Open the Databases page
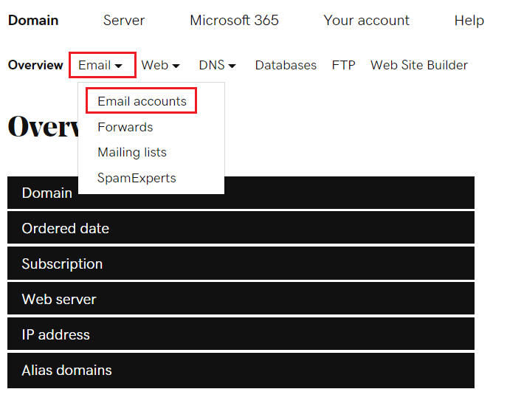Screen dimensions: 507x420 (x=286, y=65)
